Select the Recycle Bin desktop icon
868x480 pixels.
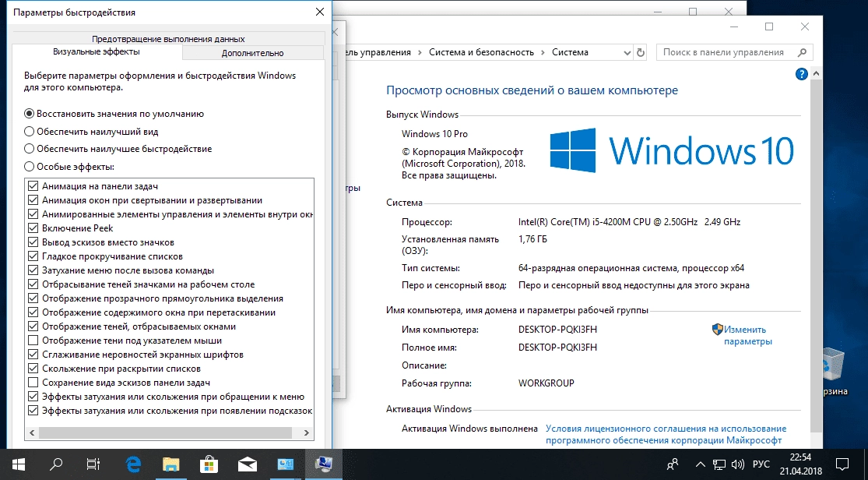point(835,370)
